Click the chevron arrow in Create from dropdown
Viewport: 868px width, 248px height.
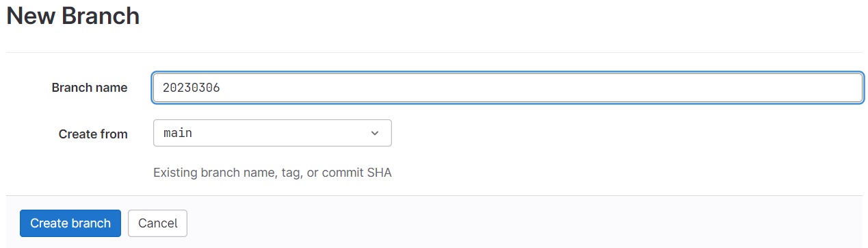[x=374, y=134]
